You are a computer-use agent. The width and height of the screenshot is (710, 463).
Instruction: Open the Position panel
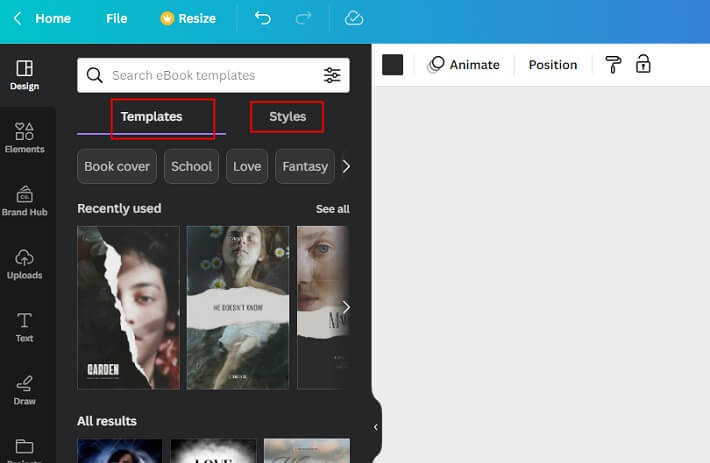(553, 65)
